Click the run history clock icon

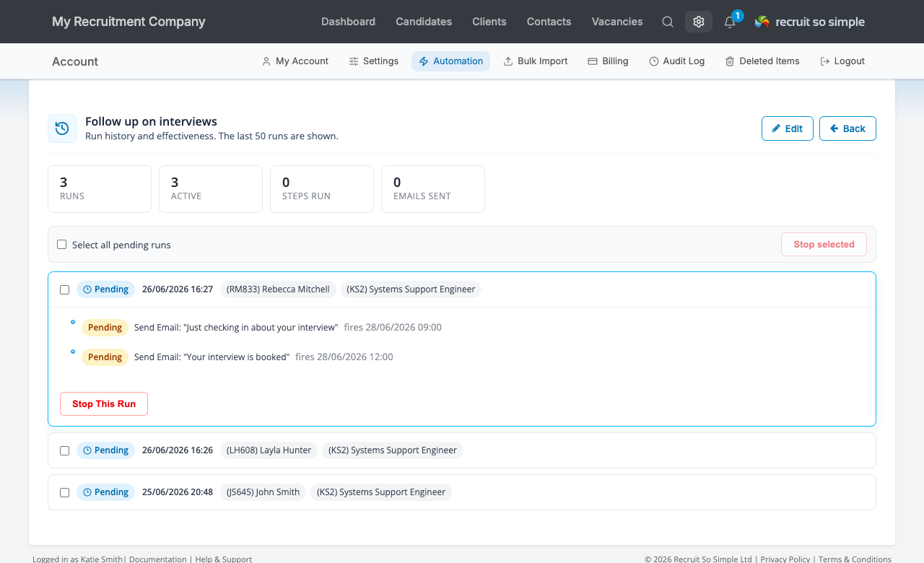point(62,128)
